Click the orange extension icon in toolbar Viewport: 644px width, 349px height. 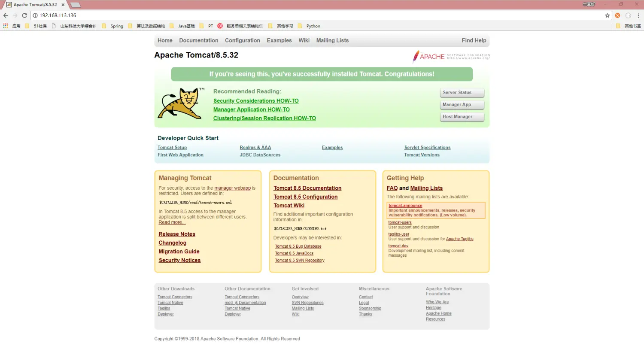click(x=617, y=15)
